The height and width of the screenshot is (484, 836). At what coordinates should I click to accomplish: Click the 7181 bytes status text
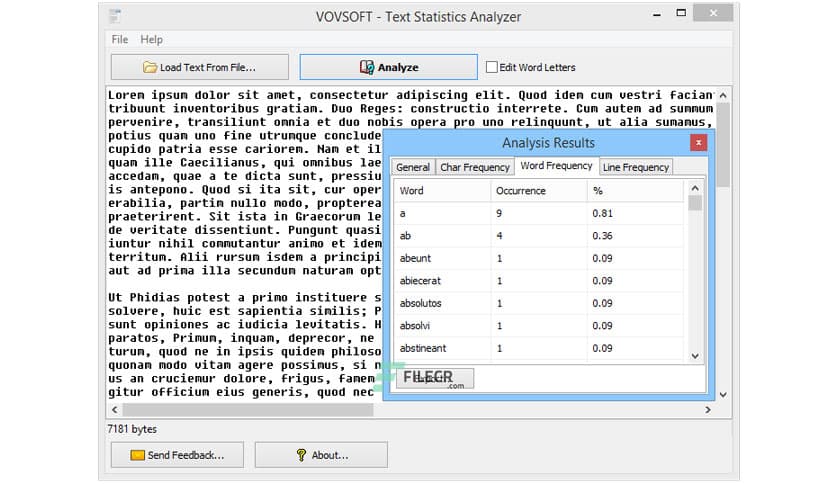tap(132, 429)
